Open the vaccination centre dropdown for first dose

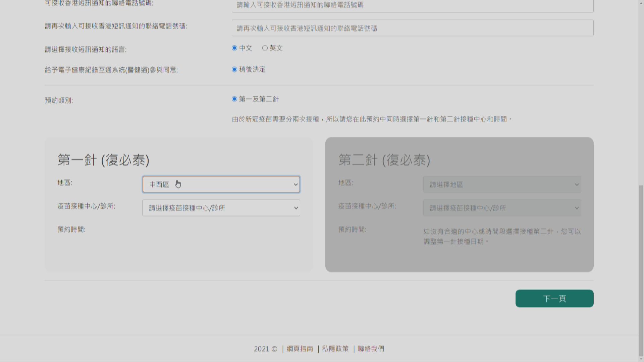pyautogui.click(x=221, y=208)
